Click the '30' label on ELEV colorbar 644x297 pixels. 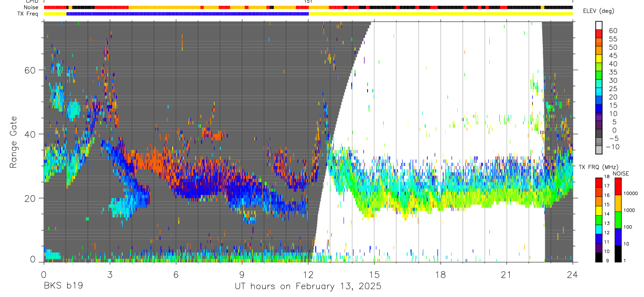pos(613,81)
